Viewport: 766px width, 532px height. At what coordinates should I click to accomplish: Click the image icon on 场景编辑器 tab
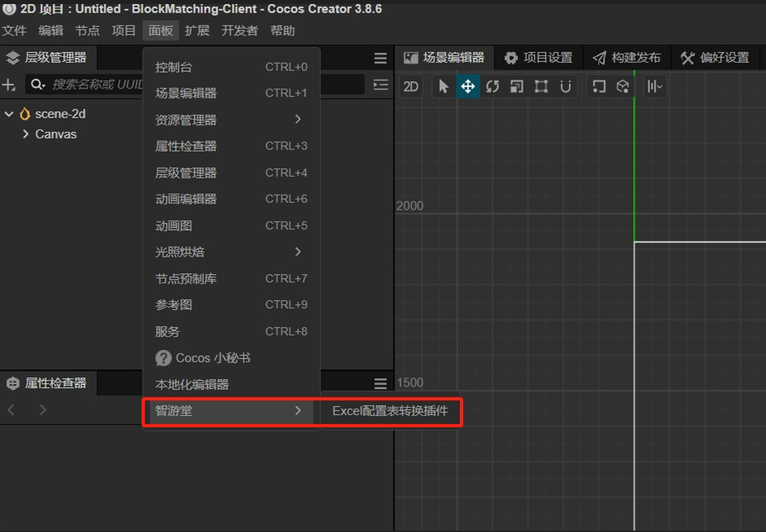[x=411, y=58]
